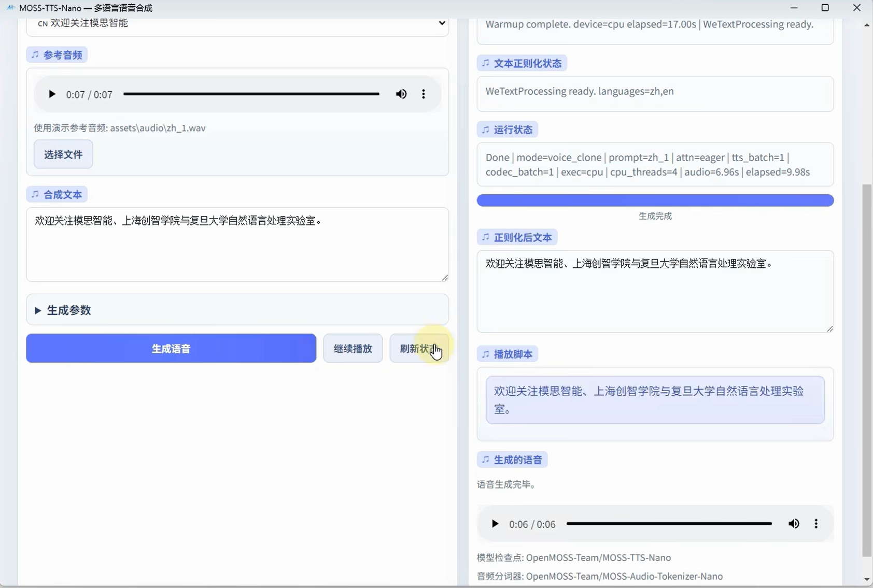Click the 合成文本 section label
The width and height of the screenshot is (873, 588).
(57, 195)
